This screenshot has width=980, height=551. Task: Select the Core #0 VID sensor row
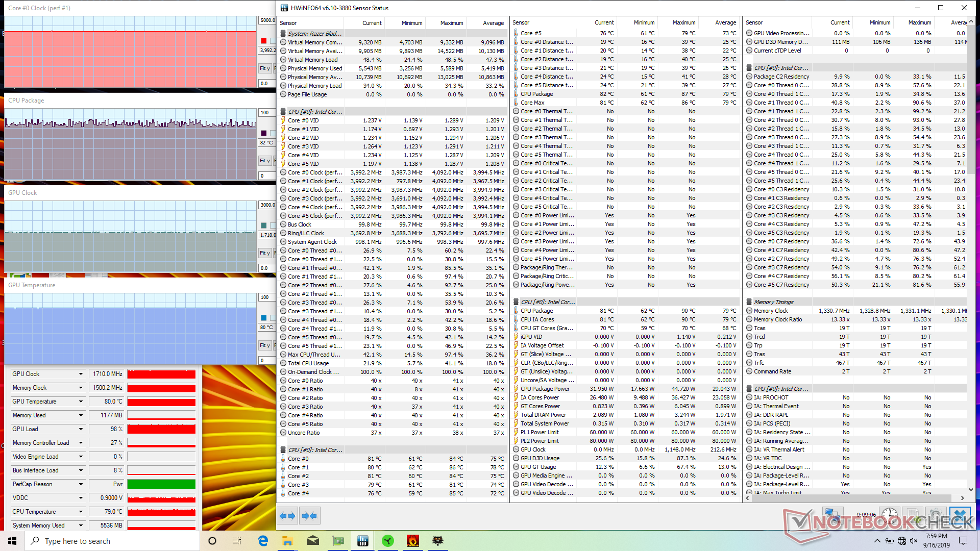(x=393, y=120)
